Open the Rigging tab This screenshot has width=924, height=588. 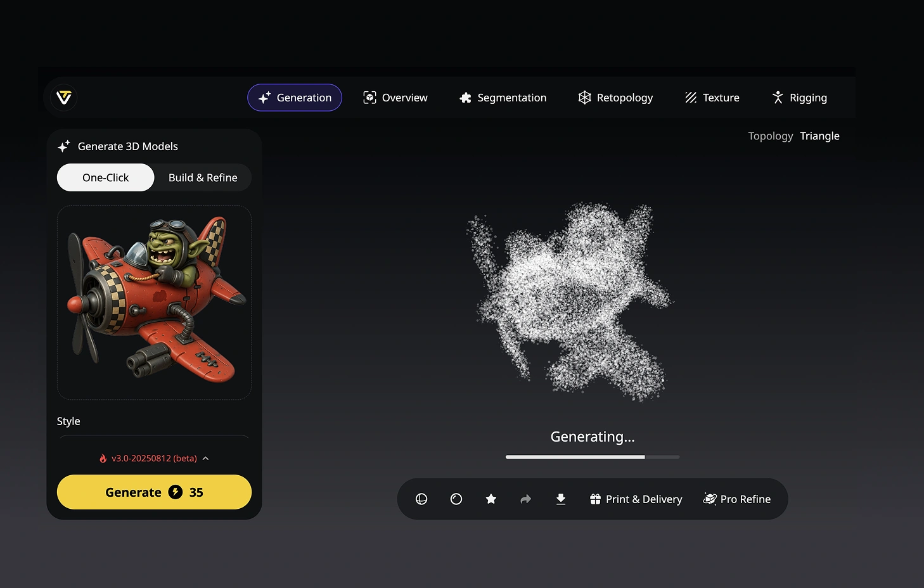(799, 98)
